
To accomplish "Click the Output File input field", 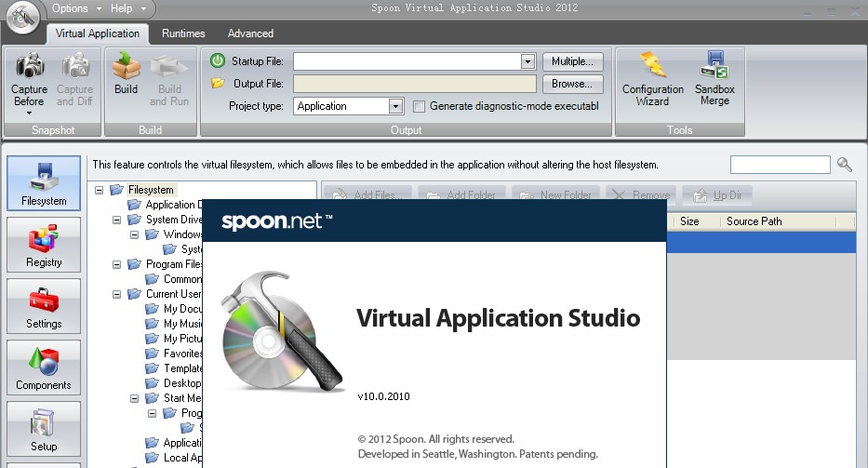I will pos(415,84).
